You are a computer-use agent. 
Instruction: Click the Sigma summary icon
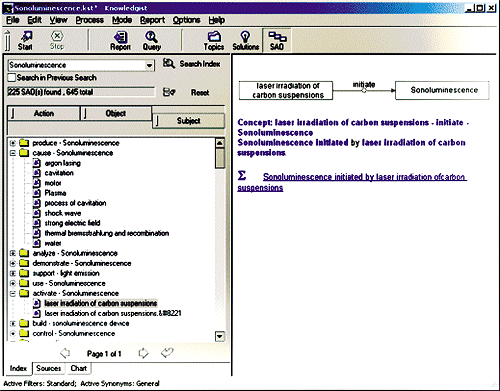click(x=242, y=175)
